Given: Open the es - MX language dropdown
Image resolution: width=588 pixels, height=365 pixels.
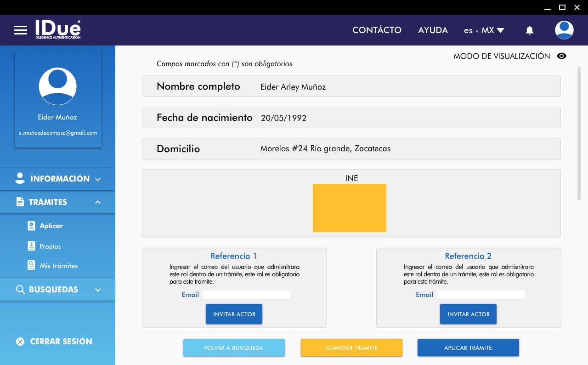Looking at the screenshot, I should [484, 30].
